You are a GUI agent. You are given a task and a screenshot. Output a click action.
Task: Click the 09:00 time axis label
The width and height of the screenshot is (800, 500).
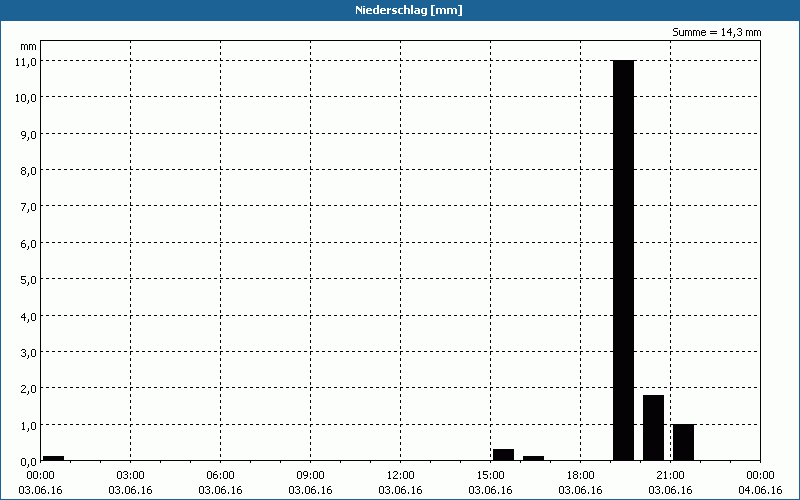310,476
